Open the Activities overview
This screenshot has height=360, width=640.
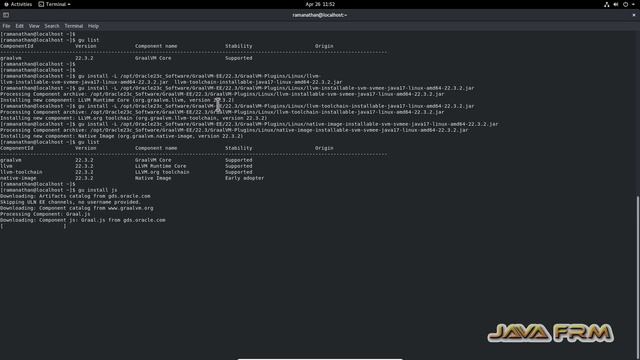(18, 4)
